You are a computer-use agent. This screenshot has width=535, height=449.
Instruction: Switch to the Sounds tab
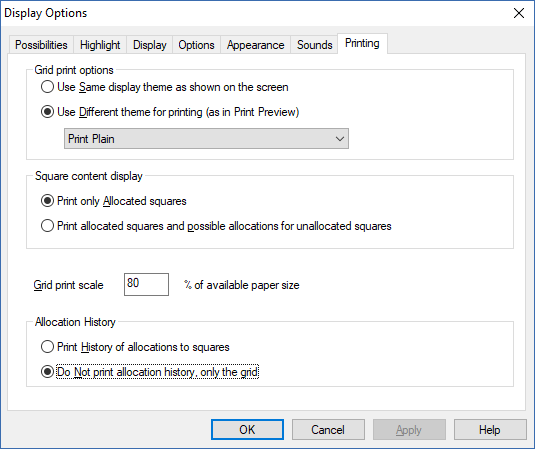[x=314, y=45]
